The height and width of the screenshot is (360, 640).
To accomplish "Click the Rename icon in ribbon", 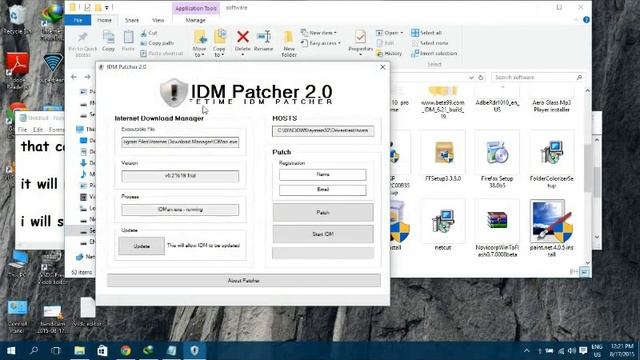I will point(264,37).
